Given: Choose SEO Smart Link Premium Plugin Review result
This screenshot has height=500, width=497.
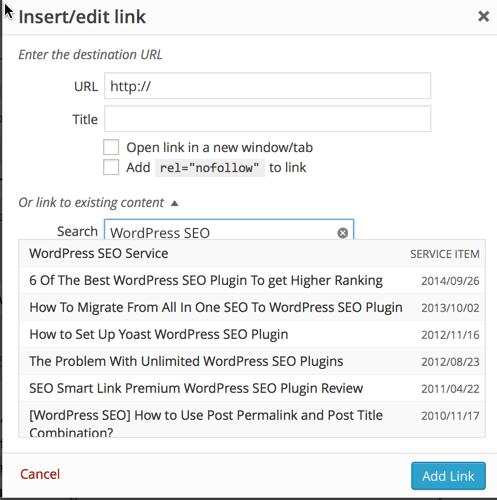Looking at the screenshot, I should tap(252, 388).
